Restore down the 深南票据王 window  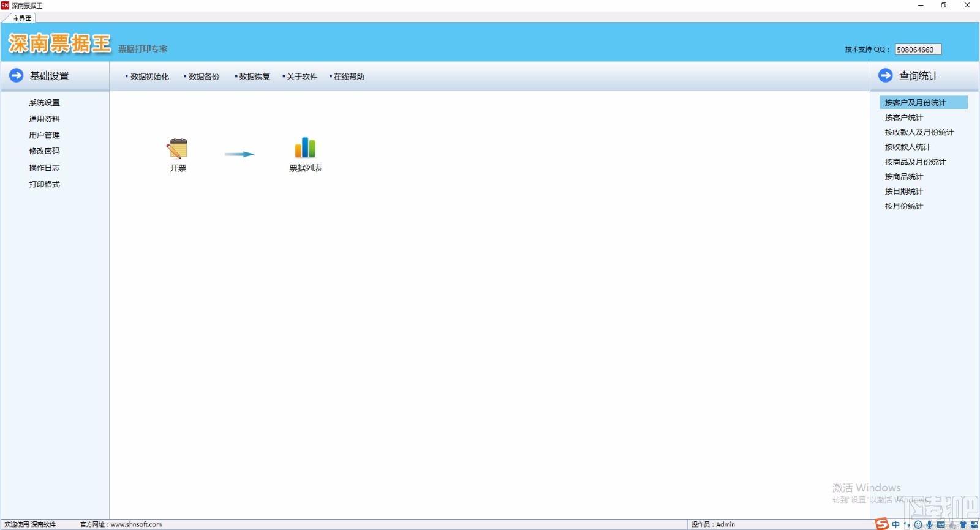[x=944, y=6]
